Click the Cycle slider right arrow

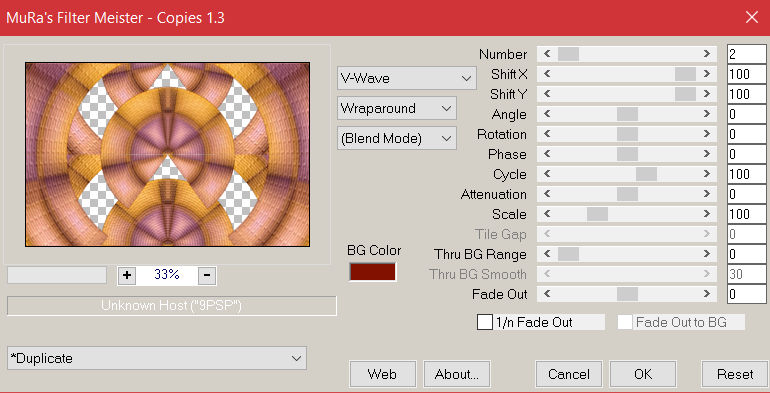tap(707, 174)
